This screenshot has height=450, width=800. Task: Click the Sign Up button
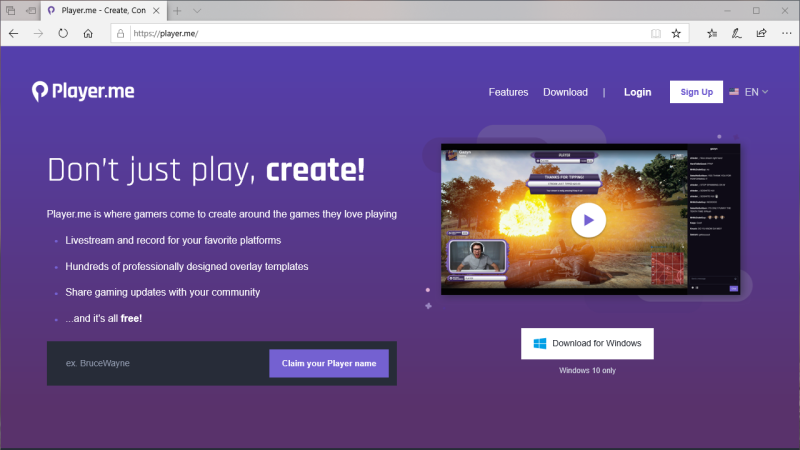click(696, 92)
